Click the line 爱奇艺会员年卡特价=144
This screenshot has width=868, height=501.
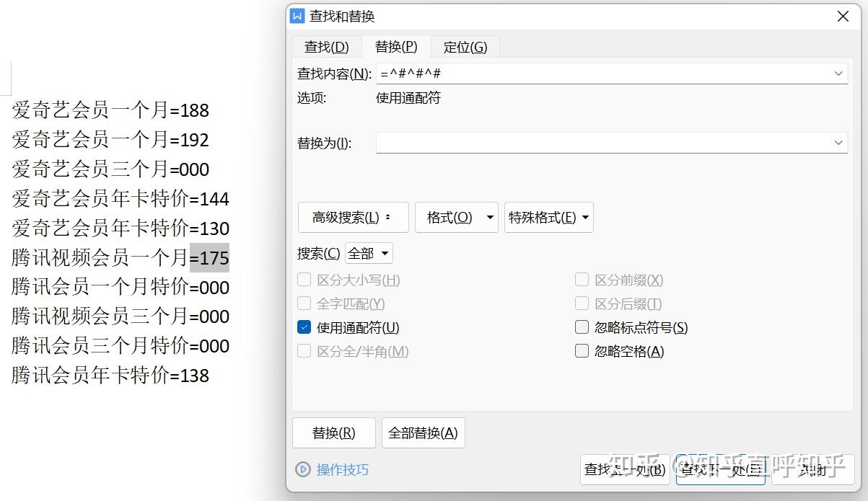point(120,199)
